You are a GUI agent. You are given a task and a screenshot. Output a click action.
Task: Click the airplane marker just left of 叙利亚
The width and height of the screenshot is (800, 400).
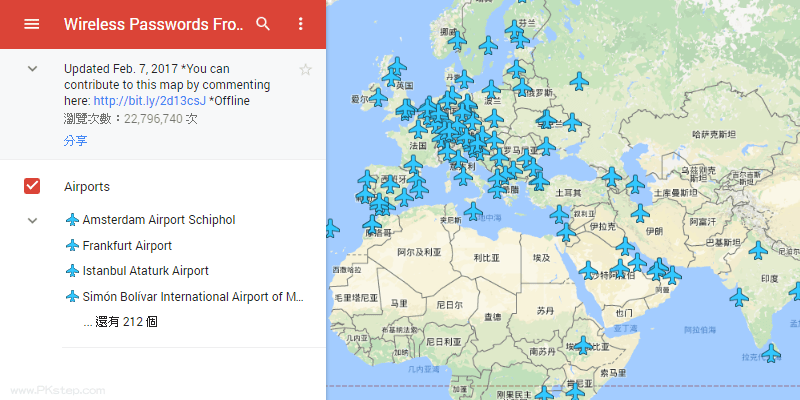coord(559,214)
